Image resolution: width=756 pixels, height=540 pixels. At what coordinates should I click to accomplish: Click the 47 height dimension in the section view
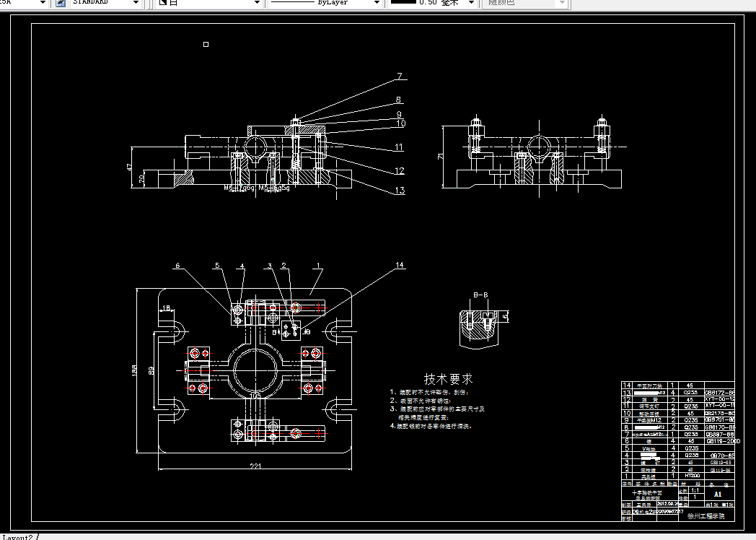tap(128, 167)
